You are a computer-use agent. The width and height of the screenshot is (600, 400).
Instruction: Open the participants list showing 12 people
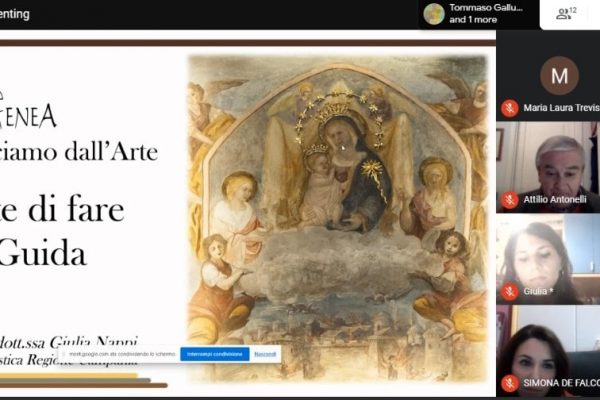[x=566, y=14]
